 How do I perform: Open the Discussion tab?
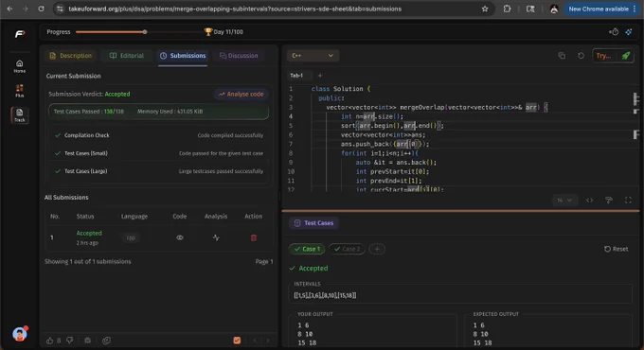coord(239,56)
